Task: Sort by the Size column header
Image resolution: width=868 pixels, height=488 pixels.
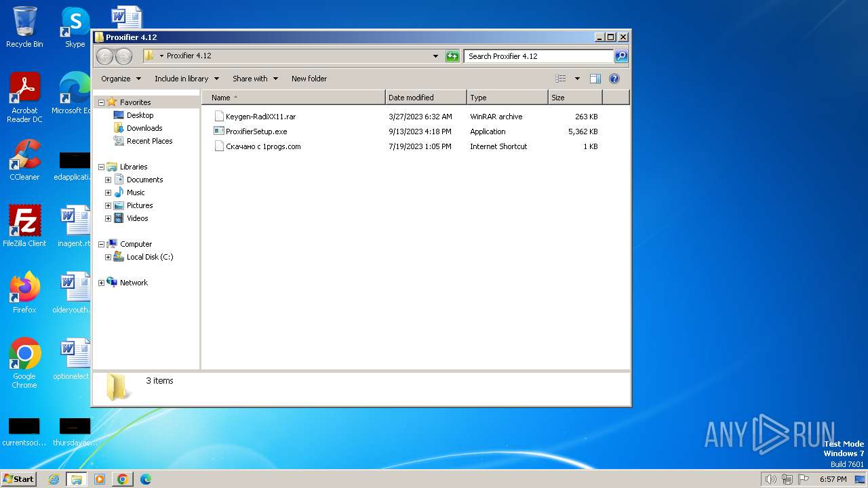Action: pos(575,98)
